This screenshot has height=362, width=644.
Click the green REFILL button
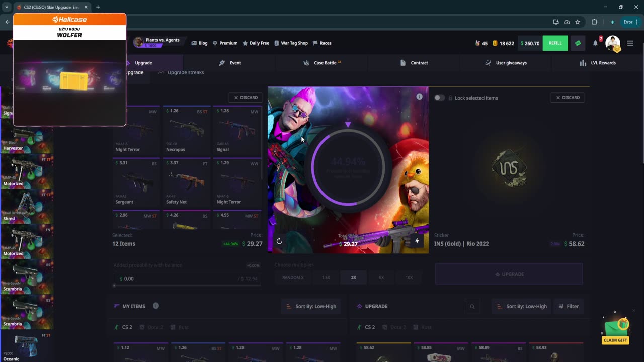(555, 43)
